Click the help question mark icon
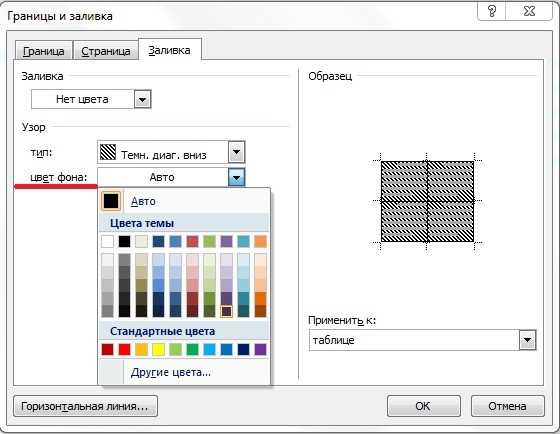 tap(492, 11)
